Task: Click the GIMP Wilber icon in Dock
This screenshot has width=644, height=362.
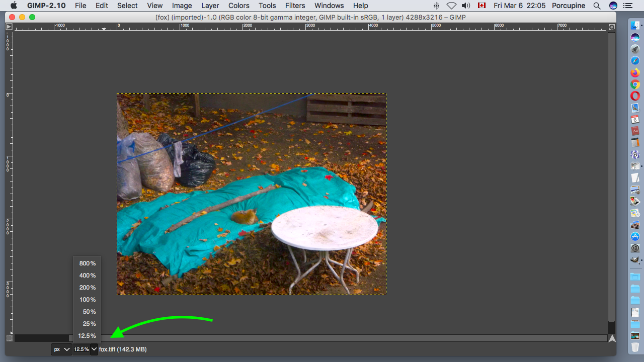Action: [635, 260]
